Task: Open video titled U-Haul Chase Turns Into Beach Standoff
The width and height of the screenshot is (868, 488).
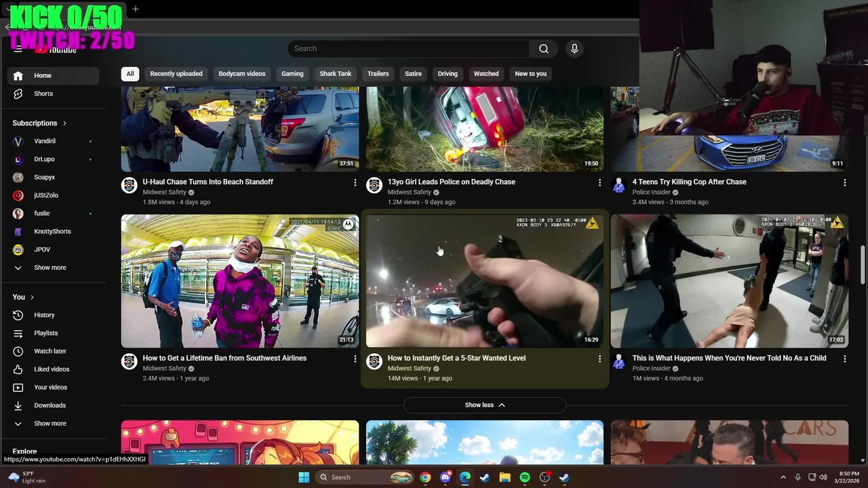Action: pyautogui.click(x=208, y=182)
